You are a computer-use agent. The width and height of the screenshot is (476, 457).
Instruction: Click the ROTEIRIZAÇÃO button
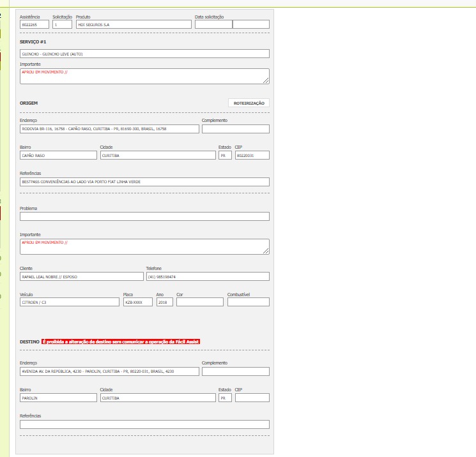249,103
